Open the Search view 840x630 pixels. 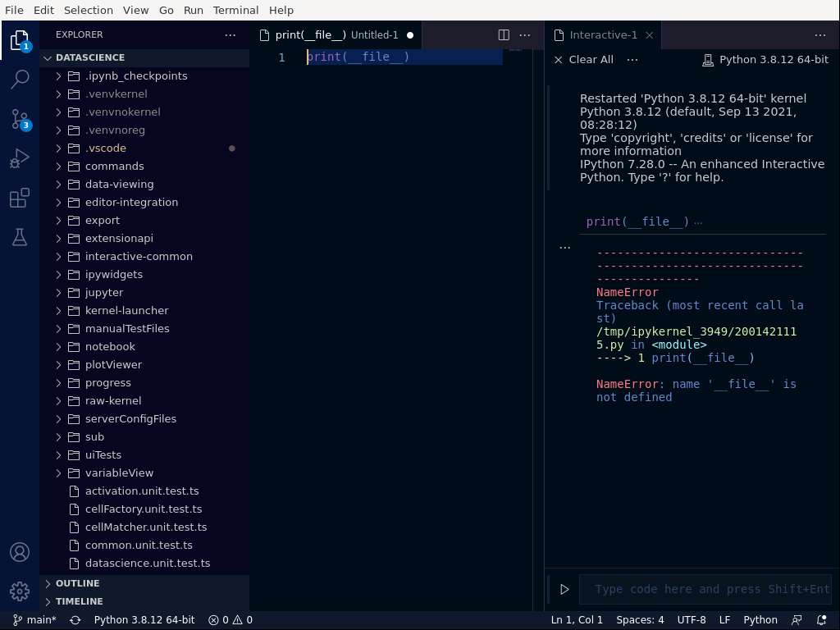click(20, 79)
